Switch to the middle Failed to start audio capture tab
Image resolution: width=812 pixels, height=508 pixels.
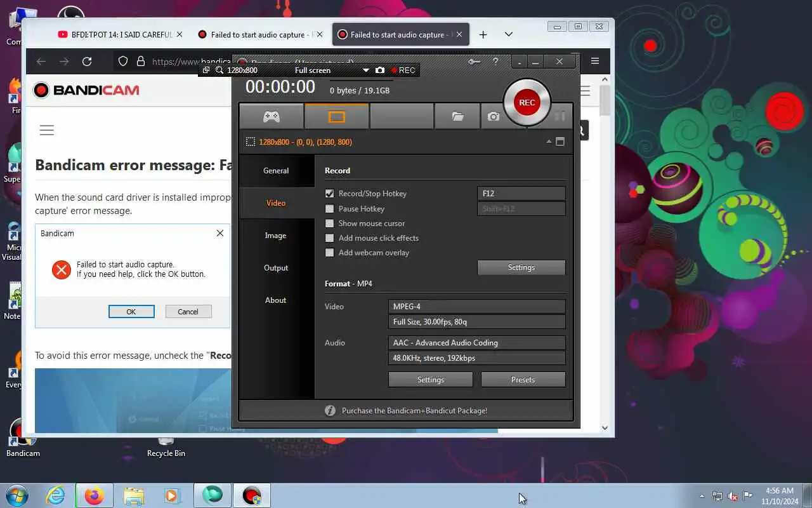pyautogui.click(x=259, y=35)
